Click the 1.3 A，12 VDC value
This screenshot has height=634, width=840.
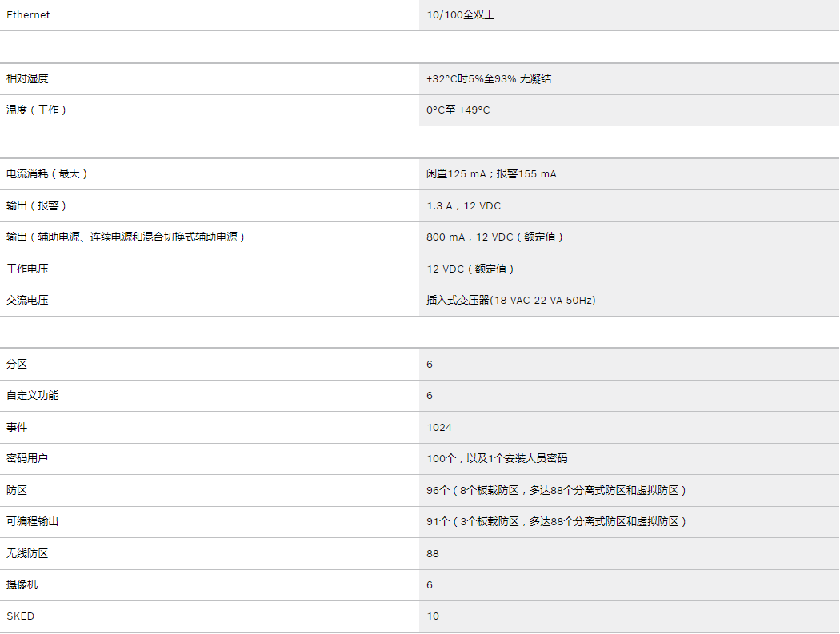coord(463,206)
